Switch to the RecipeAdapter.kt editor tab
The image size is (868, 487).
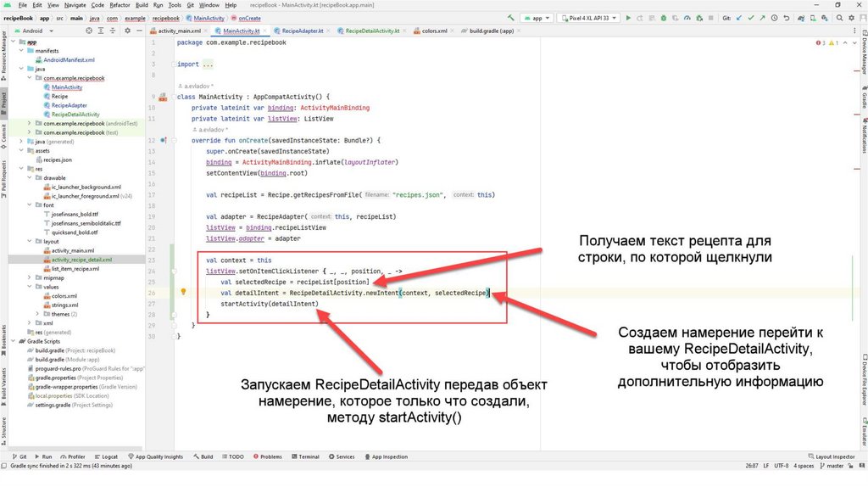302,31
